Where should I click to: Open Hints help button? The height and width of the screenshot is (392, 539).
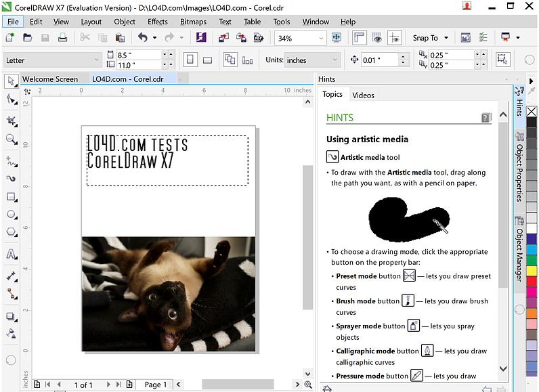point(486,118)
